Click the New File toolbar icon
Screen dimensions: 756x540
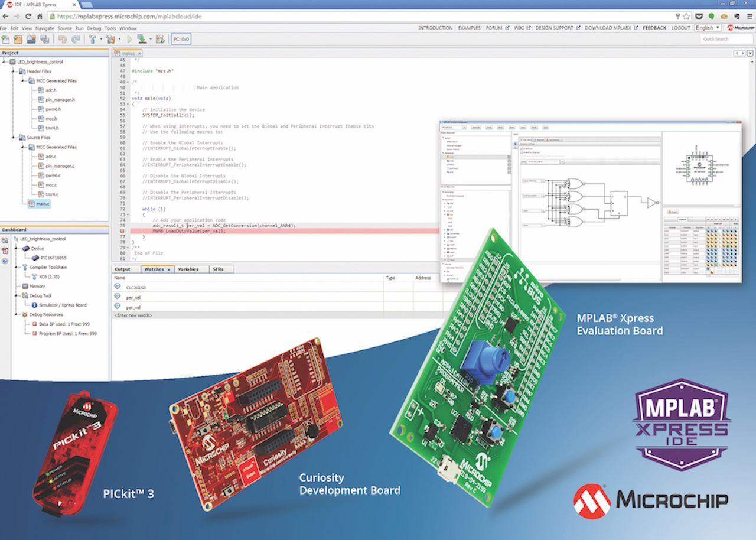[5, 40]
